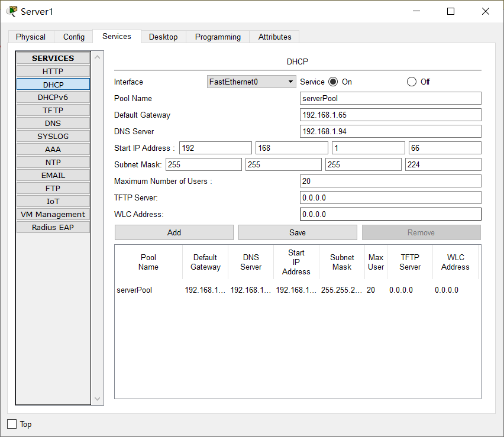The width and height of the screenshot is (504, 437).
Task: Click the Server1 window app icon
Action: tap(12, 11)
